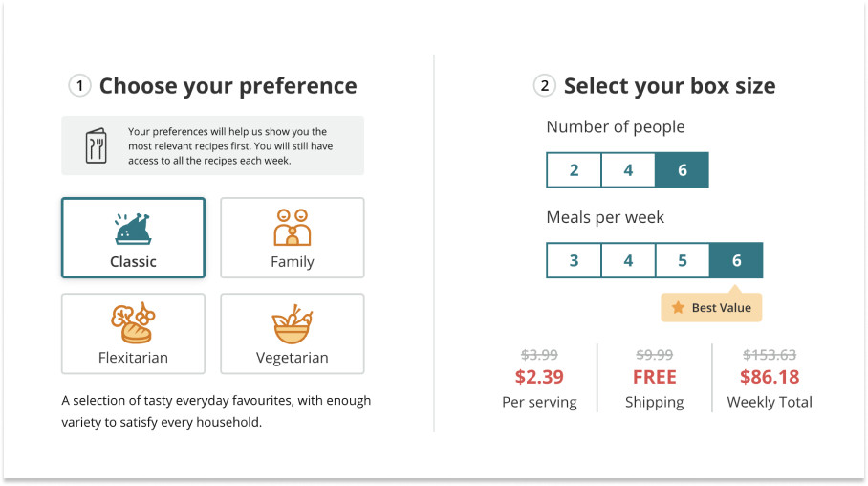Click the Flexitarian broccoli and steak icon
The image size is (868, 486).
[x=133, y=323]
